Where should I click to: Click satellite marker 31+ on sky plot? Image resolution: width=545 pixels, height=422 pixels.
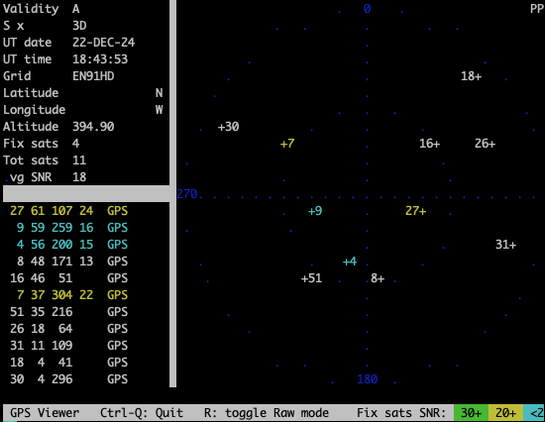tap(506, 245)
